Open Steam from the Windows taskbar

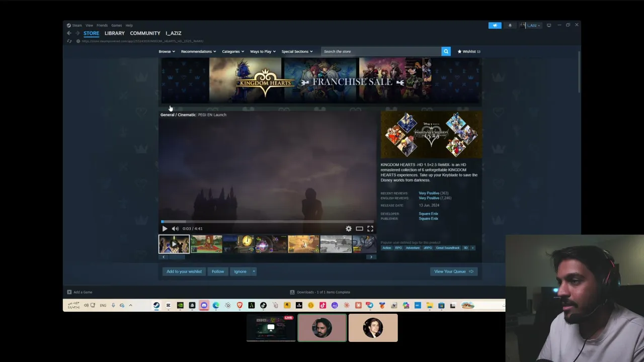tap(156, 305)
